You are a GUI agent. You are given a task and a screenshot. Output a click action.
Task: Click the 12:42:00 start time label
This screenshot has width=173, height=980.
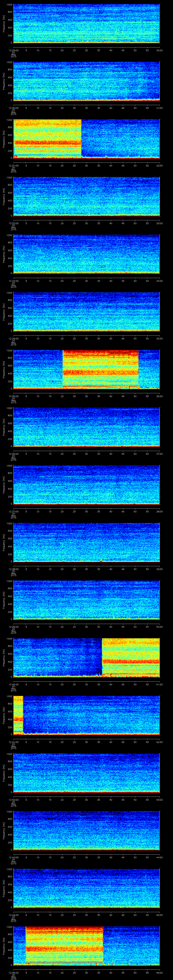(13, 800)
